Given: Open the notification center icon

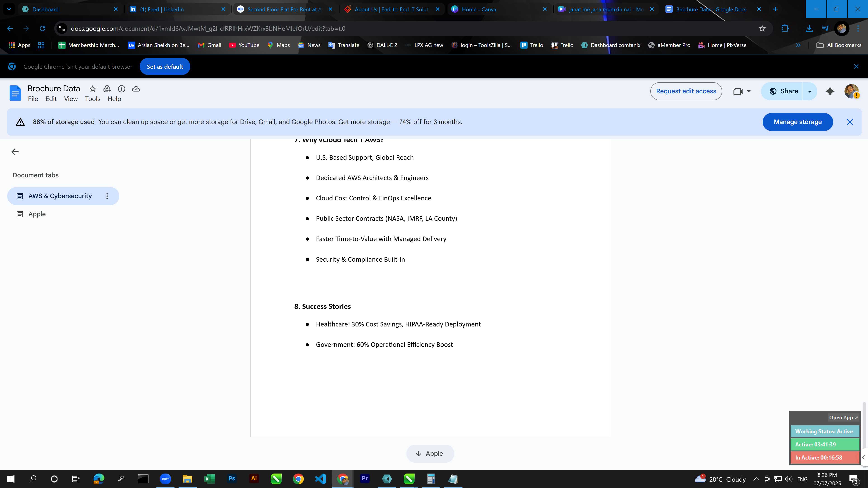Looking at the screenshot, I should click(854, 479).
